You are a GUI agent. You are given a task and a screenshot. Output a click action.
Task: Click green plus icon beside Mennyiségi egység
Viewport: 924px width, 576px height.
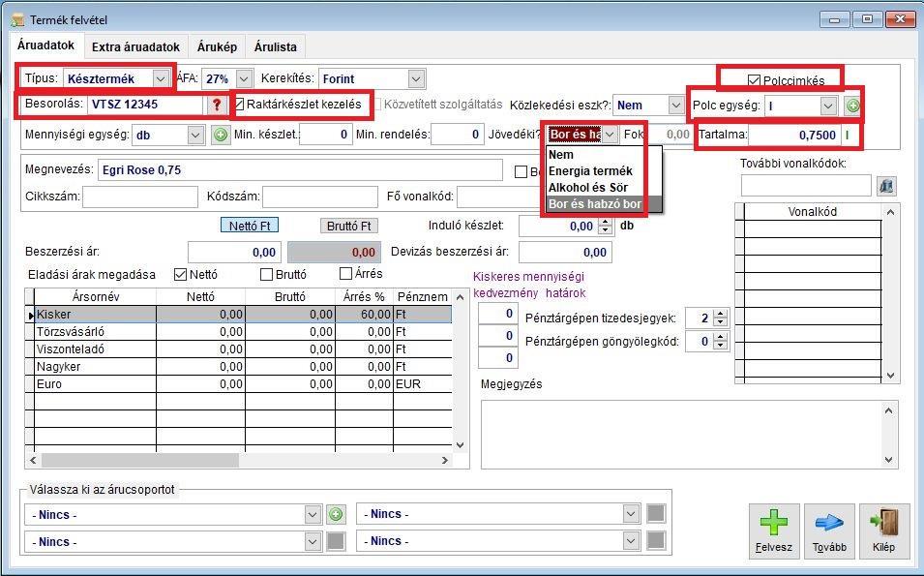[x=221, y=135]
